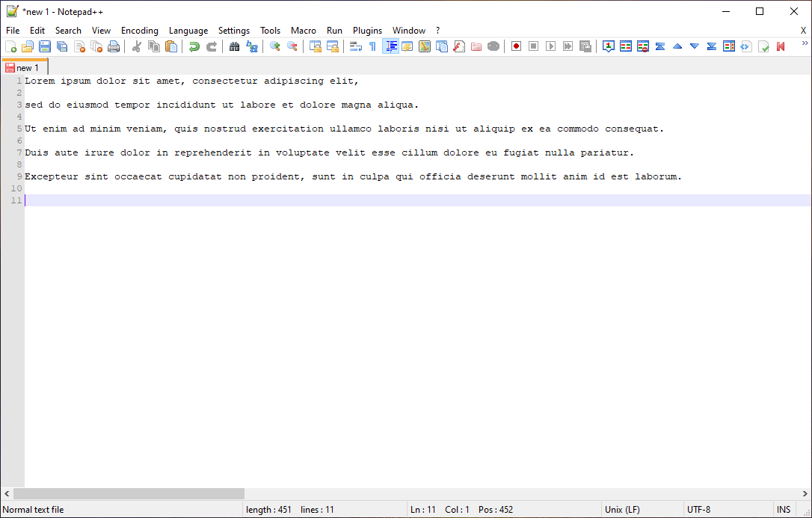This screenshot has height=518, width=812.
Task: Click the horizontal scrollbar thumb
Action: (x=129, y=493)
